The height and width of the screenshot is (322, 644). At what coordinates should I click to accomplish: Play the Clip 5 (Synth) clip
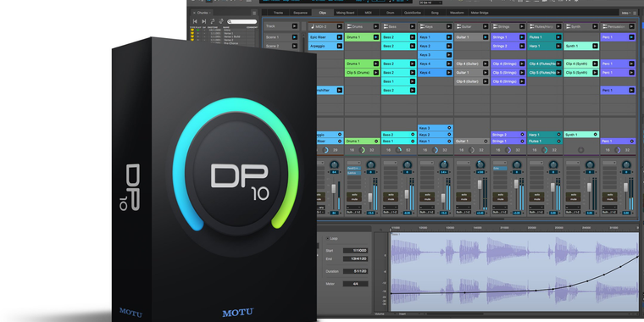(595, 73)
